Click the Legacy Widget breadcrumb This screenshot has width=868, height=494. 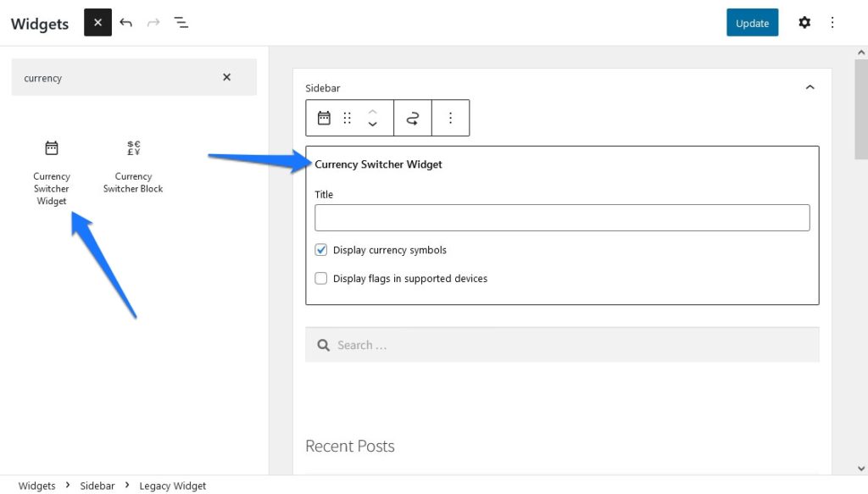point(173,486)
